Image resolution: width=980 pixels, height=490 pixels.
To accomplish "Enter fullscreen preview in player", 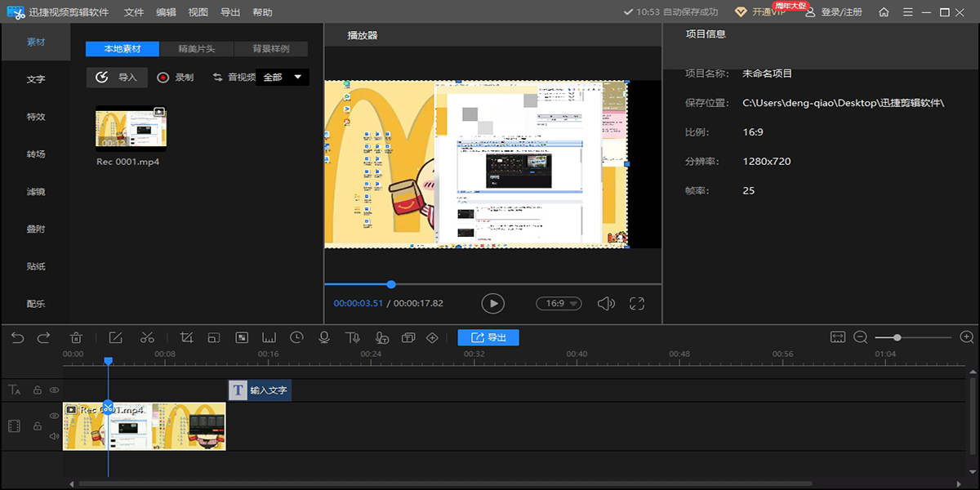I will coord(637,303).
